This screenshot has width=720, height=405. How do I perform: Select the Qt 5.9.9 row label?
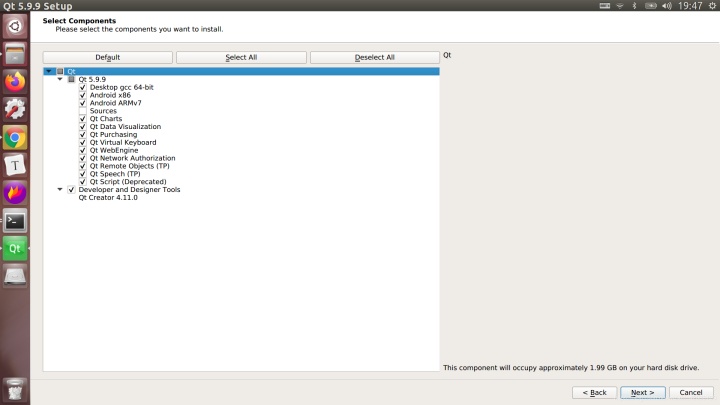click(x=92, y=79)
